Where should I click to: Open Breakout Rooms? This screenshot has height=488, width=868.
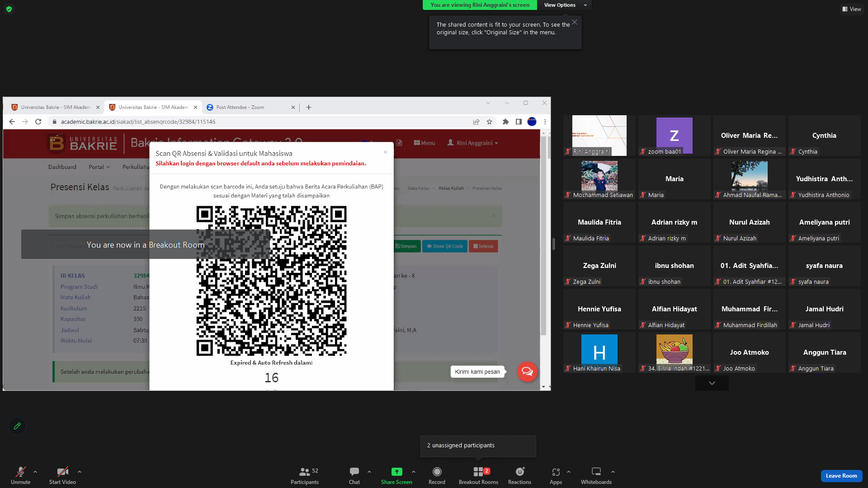478,475
